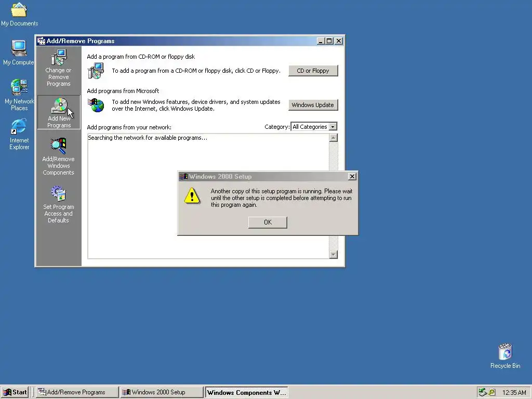Image resolution: width=532 pixels, height=399 pixels.
Task: Click the second system tray icon
Action: pyautogui.click(x=492, y=392)
